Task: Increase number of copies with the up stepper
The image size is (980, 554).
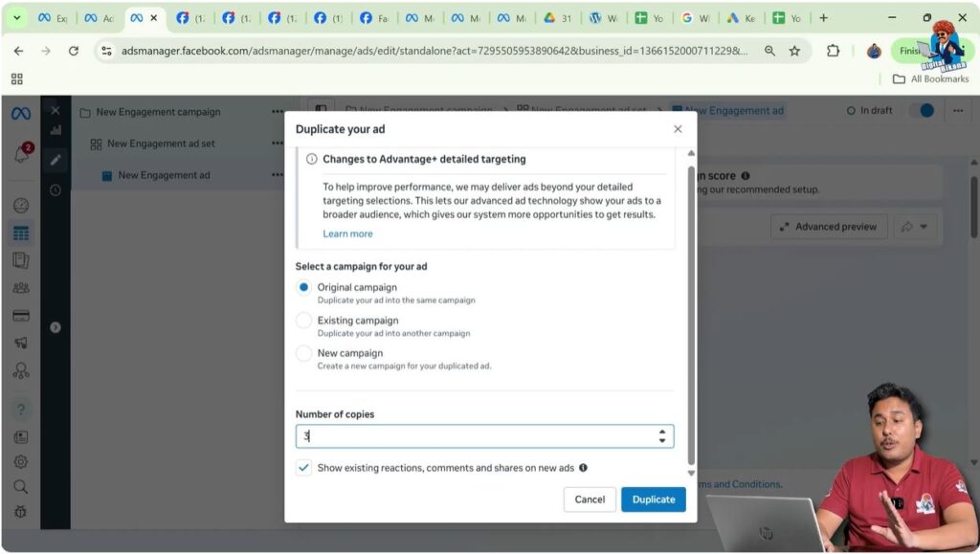Action: pos(662,431)
